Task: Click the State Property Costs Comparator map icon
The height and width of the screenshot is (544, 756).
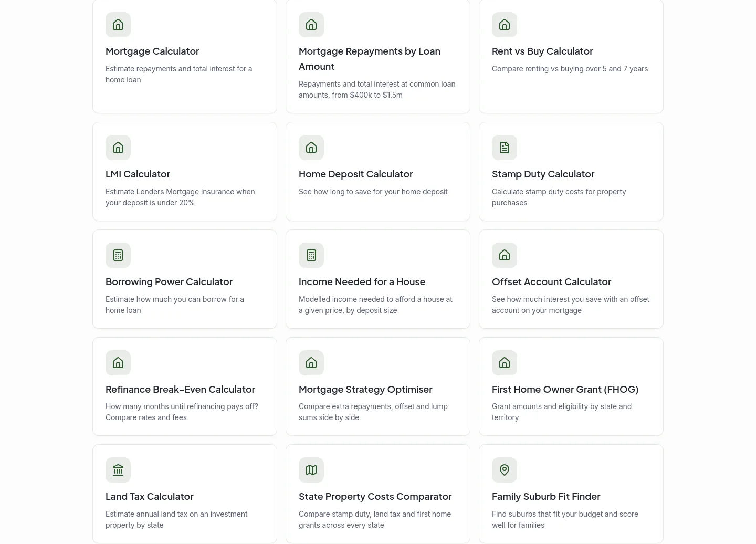Action: 311,470
